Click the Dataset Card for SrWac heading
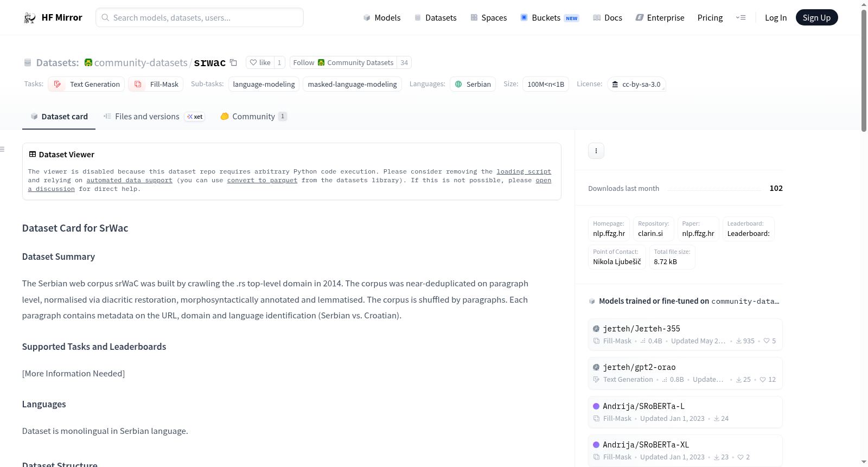 click(x=75, y=228)
